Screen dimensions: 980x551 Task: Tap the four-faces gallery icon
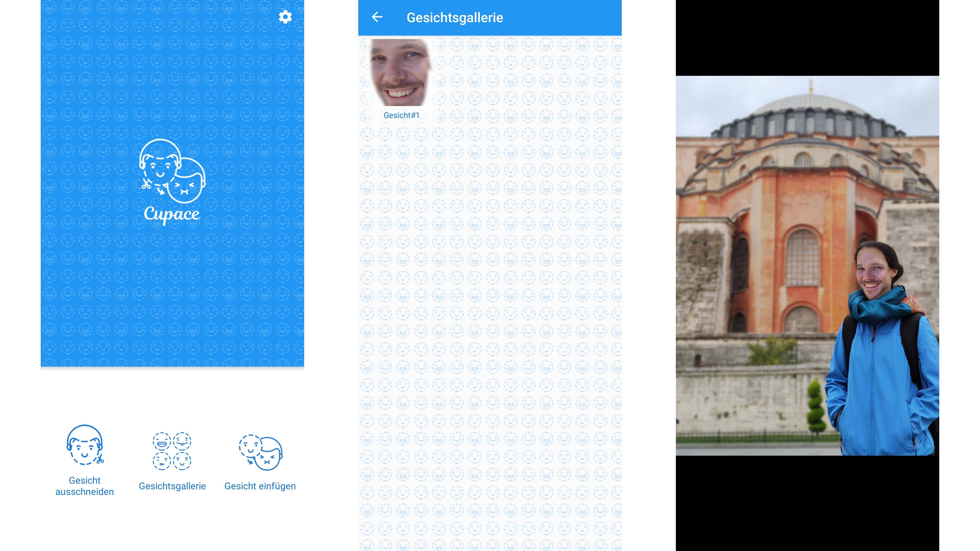click(172, 451)
